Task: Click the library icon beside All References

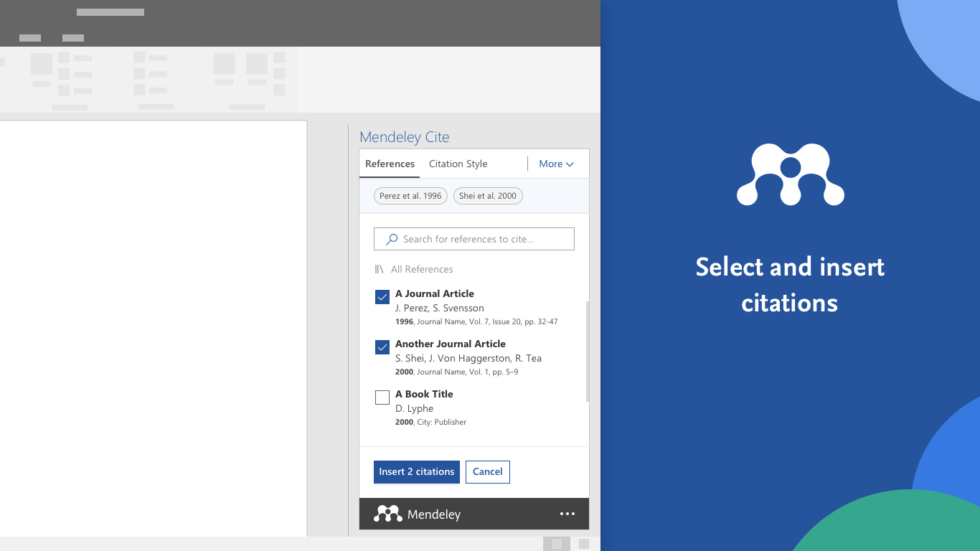Action: pyautogui.click(x=380, y=269)
